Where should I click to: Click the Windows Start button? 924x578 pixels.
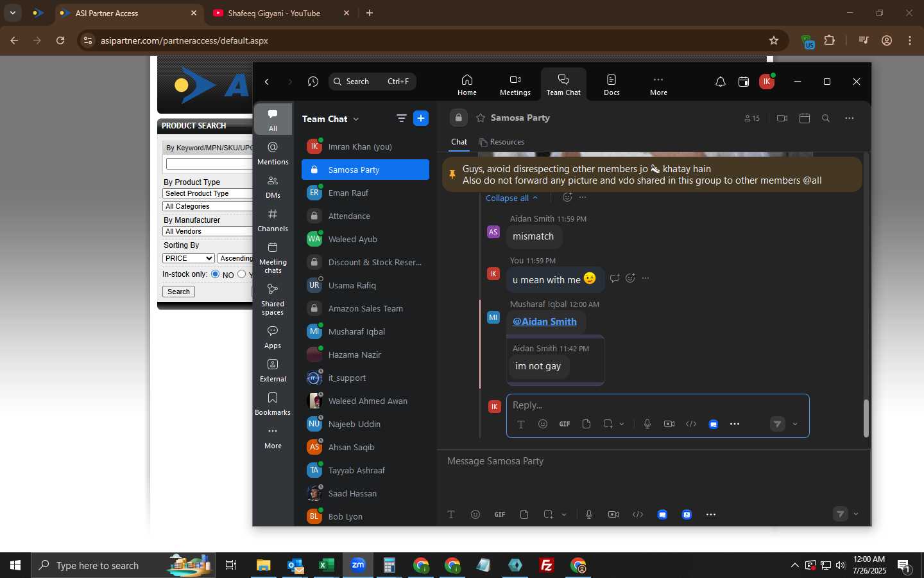15,565
